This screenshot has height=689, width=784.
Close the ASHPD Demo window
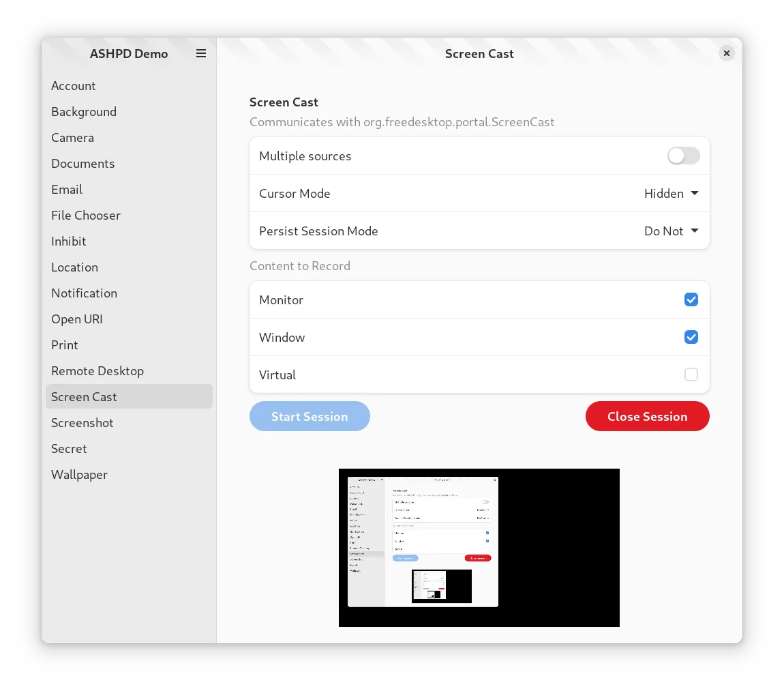point(727,53)
